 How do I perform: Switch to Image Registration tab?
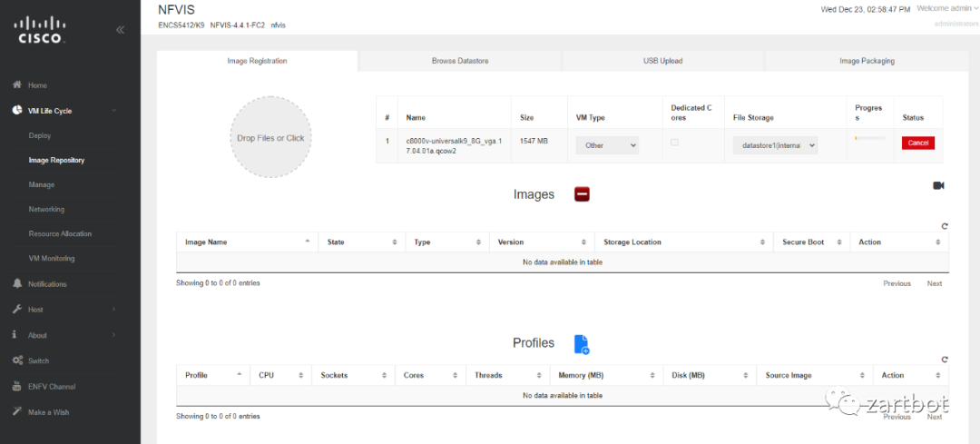point(258,61)
